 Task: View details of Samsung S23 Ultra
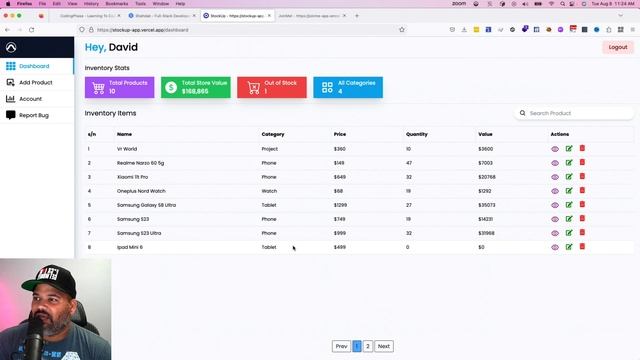pos(555,233)
